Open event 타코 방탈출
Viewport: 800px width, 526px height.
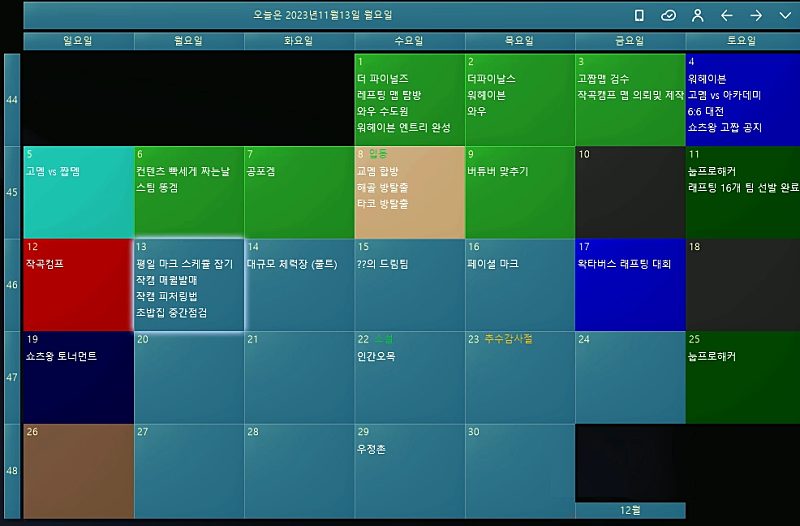pos(383,204)
